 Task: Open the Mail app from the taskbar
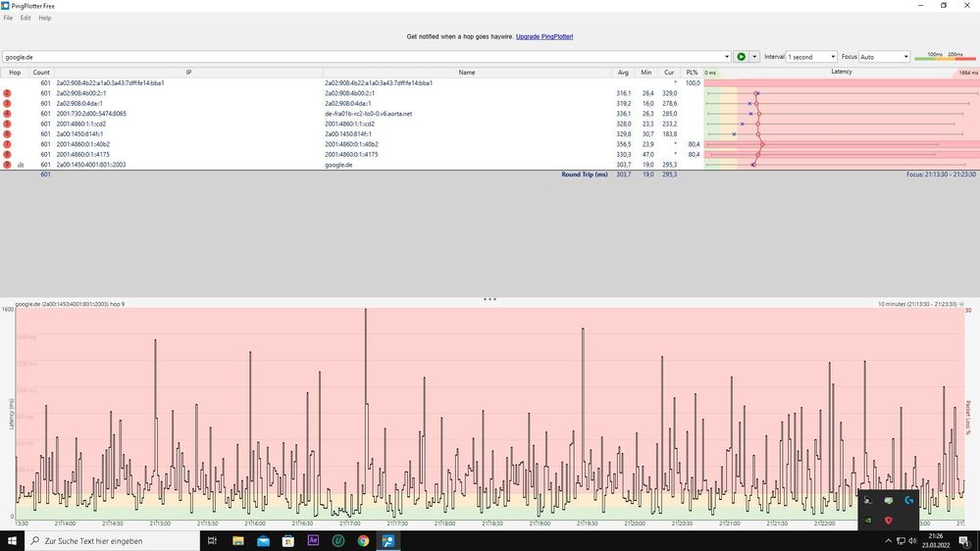point(263,541)
